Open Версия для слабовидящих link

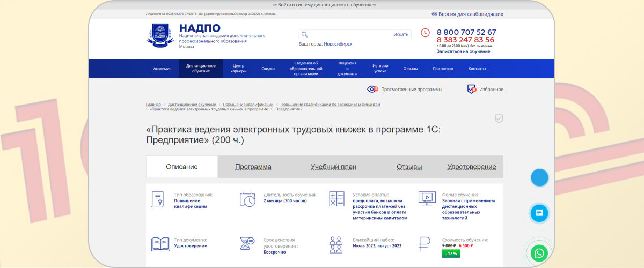[x=471, y=14]
